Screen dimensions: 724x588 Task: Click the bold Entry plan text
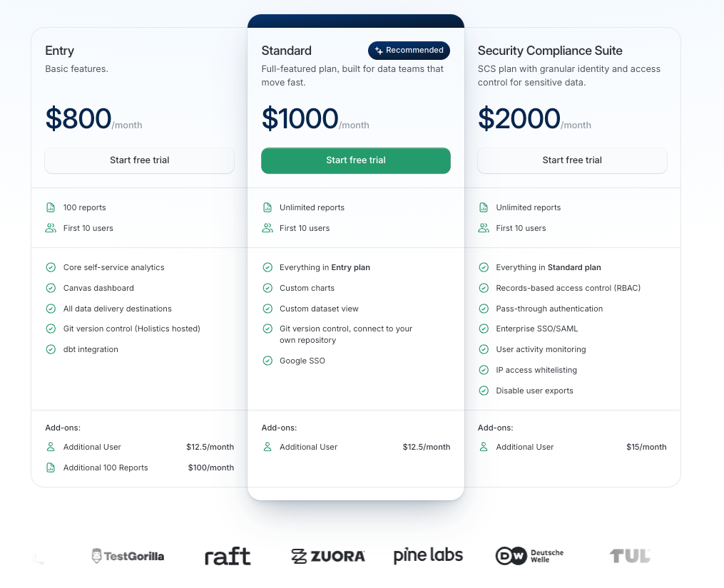coord(350,267)
